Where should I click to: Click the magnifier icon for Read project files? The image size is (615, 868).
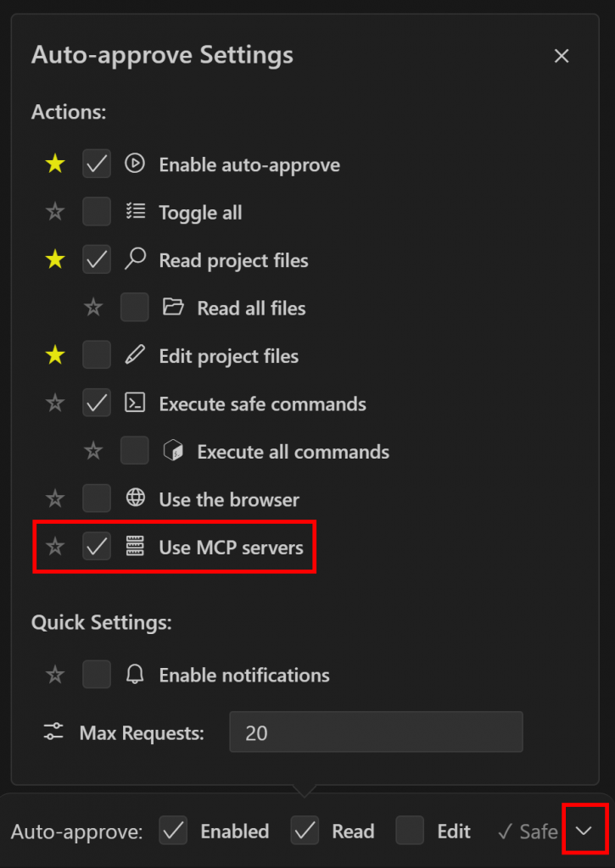(136, 260)
